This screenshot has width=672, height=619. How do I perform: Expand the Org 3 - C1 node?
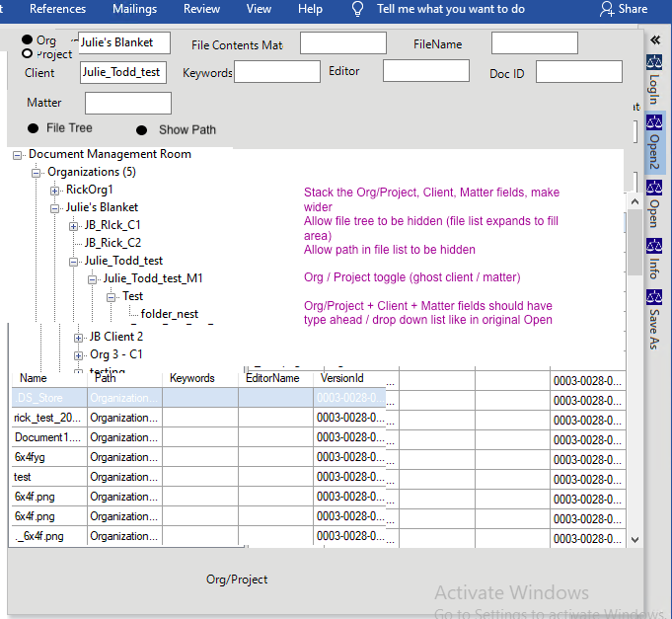point(78,355)
